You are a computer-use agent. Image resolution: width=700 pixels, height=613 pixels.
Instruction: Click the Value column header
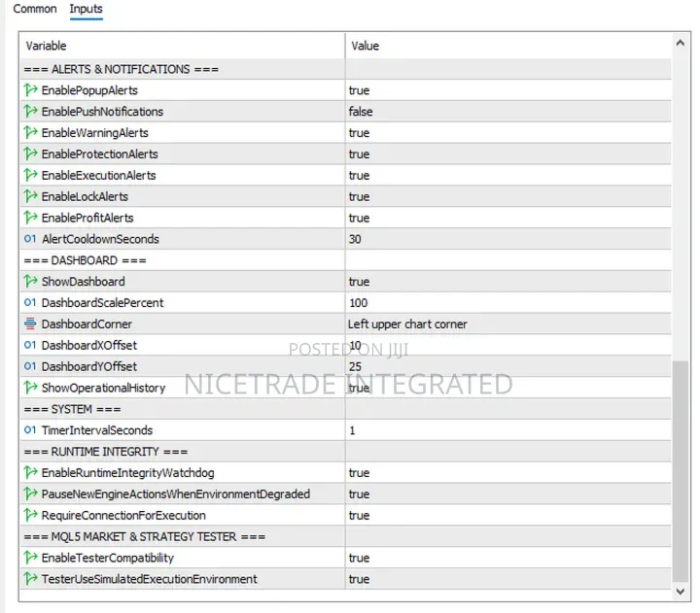pyautogui.click(x=508, y=46)
